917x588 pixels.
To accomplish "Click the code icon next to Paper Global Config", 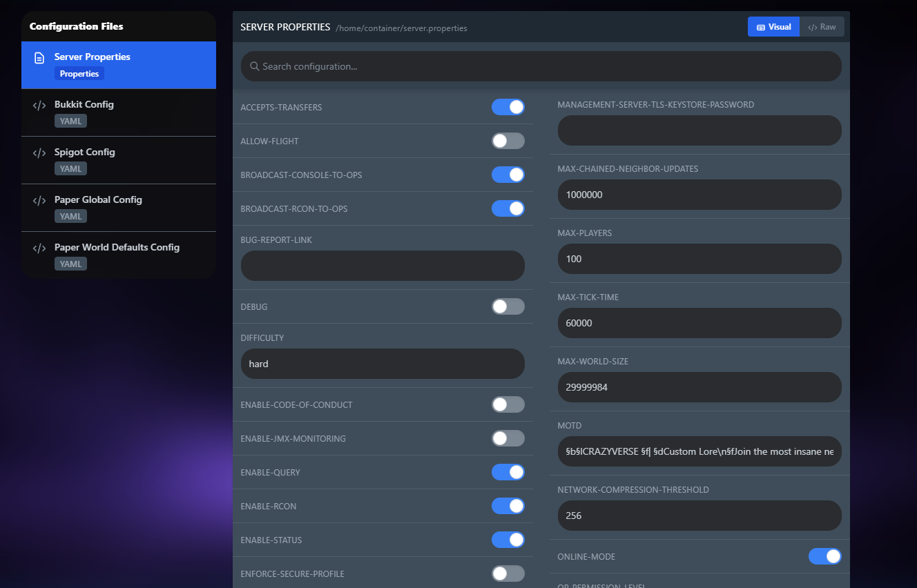I will 39,199.
